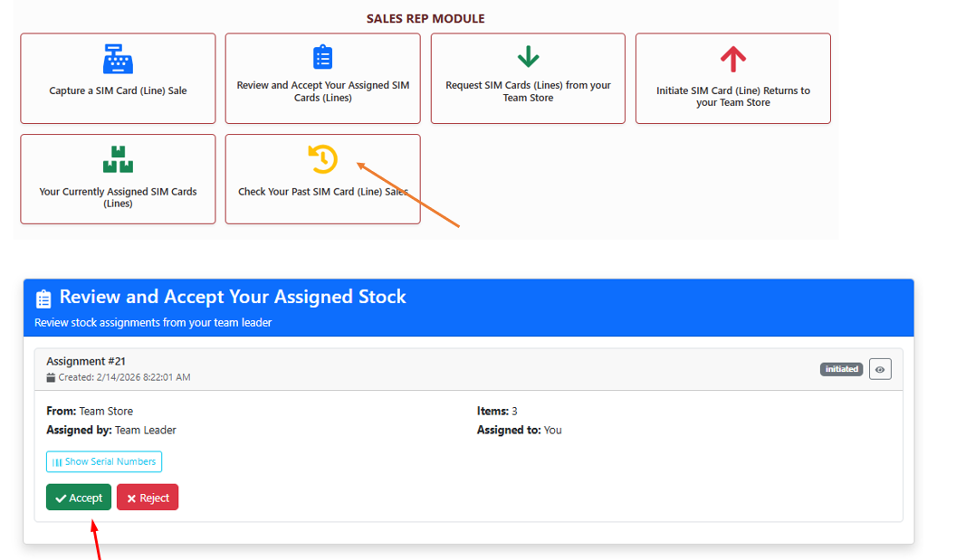Select the cash register icon for capturing sales
Screen dimensions: 956x560
(118, 60)
